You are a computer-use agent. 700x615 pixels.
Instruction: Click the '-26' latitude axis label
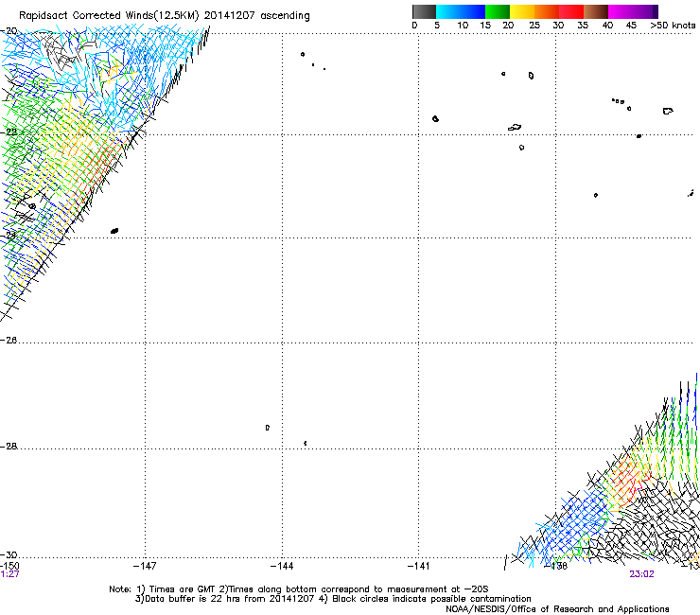point(9,341)
